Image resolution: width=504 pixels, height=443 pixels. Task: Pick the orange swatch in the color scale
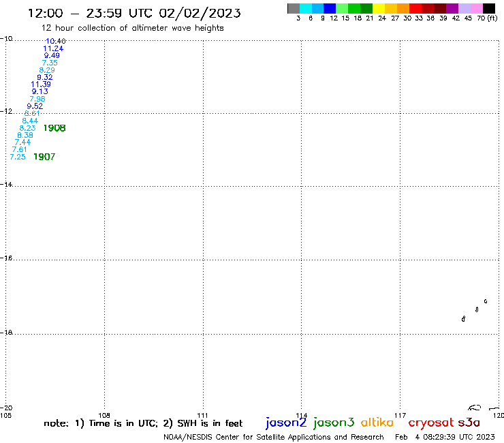pos(403,8)
